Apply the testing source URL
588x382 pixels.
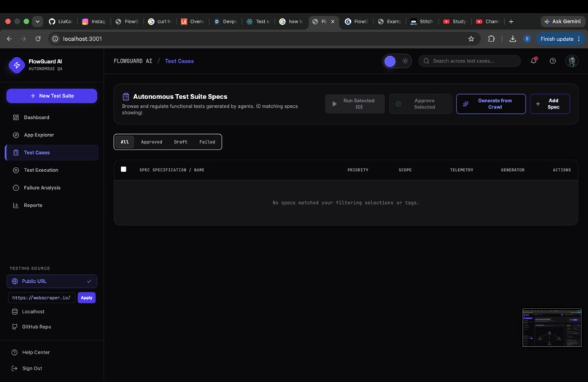[87, 297]
